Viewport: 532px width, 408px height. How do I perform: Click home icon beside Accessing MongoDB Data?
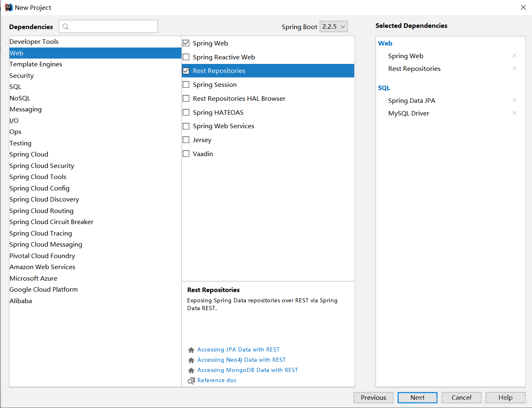tap(191, 370)
